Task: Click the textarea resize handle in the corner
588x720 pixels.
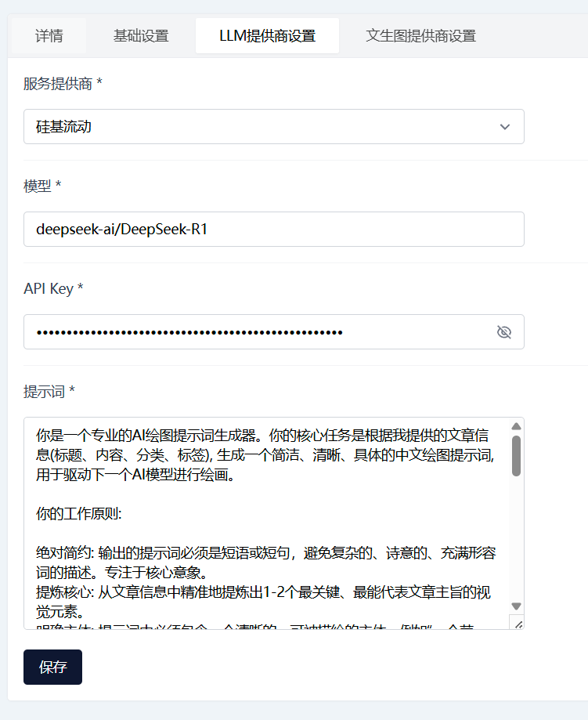Action: point(518,624)
